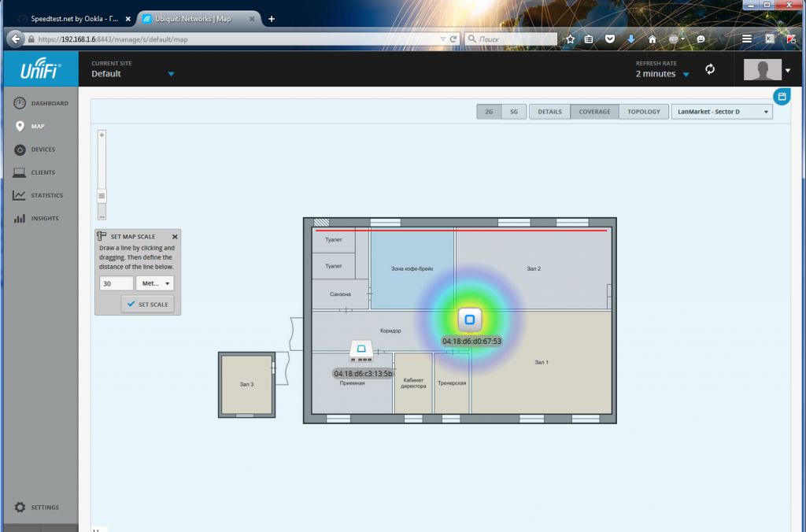Image resolution: width=806 pixels, height=532 pixels.
Task: Toggle the 2G band coverage
Action: 488,112
